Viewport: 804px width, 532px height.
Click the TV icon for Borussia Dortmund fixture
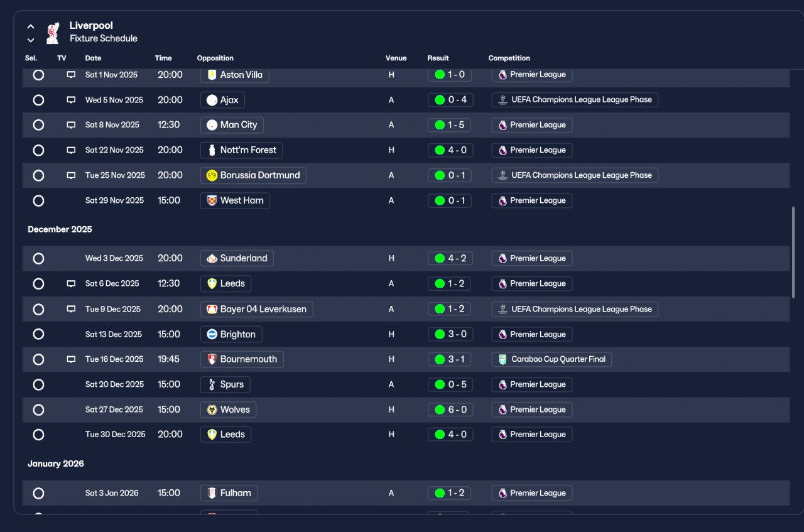(x=71, y=175)
